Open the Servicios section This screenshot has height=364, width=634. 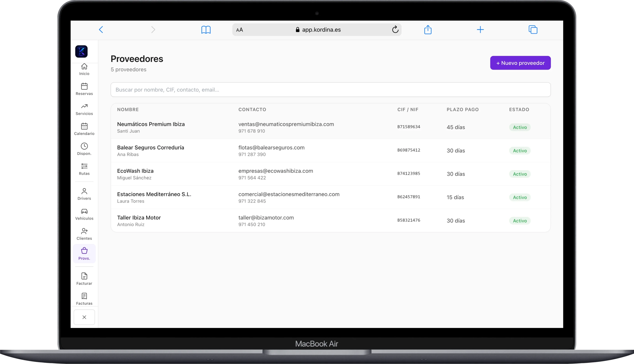pyautogui.click(x=84, y=109)
